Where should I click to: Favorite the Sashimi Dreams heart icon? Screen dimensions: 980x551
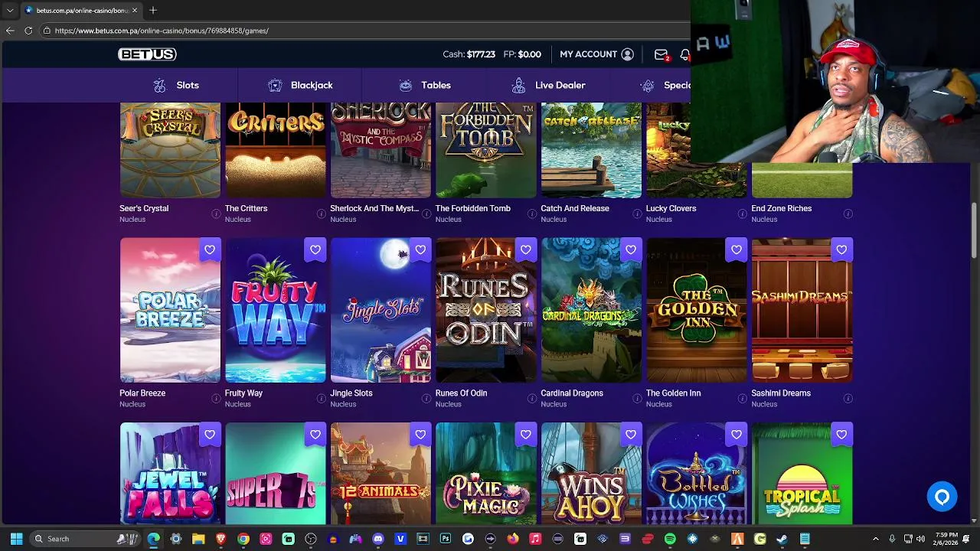(x=841, y=249)
